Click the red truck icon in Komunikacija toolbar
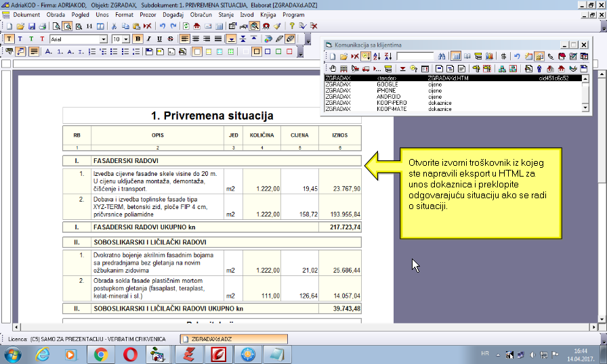 (x=366, y=69)
